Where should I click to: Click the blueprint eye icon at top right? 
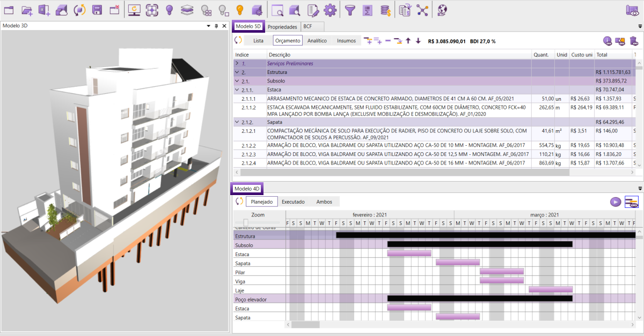(632, 9)
